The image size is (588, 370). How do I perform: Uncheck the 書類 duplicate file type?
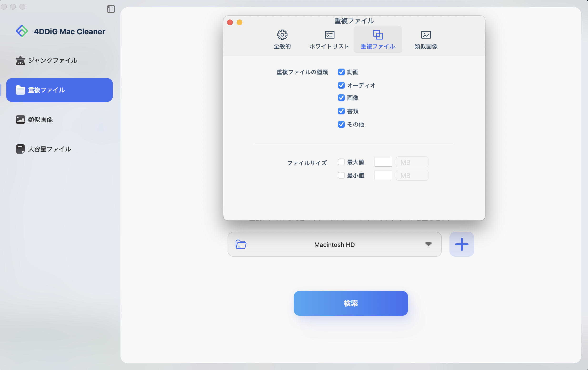tap(341, 111)
